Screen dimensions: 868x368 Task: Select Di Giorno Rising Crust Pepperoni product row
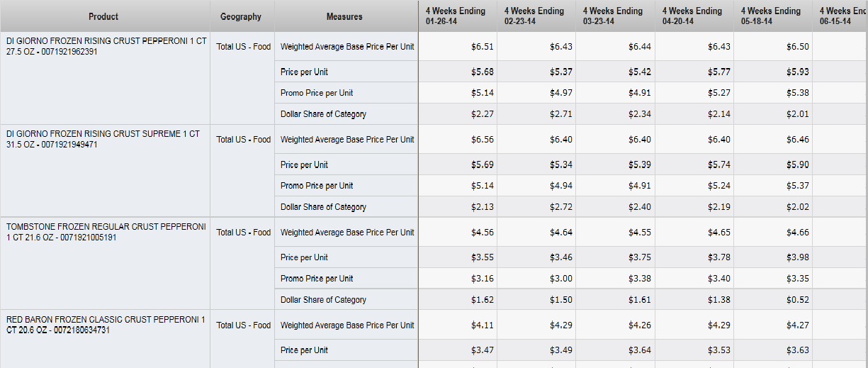106,46
